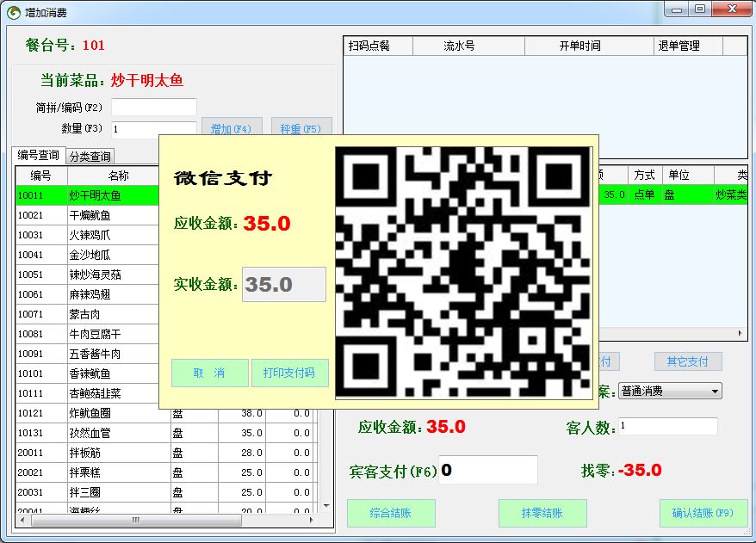Image resolution: width=756 pixels, height=543 pixels.
Task: Click the 方式 column header in order table
Action: point(645,176)
